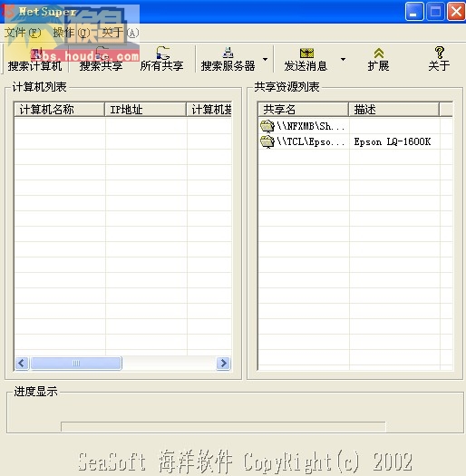The image size is (466, 476).
Task: Click the partially visible 计算机描述 column header
Action: [209, 110]
